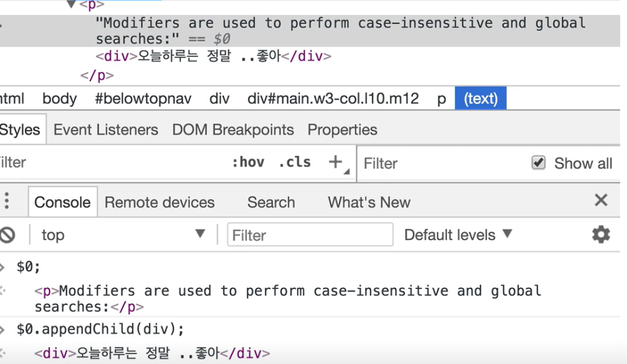The height and width of the screenshot is (364, 627).
Task: Open the Remote devices drawer tab
Action: [159, 202]
